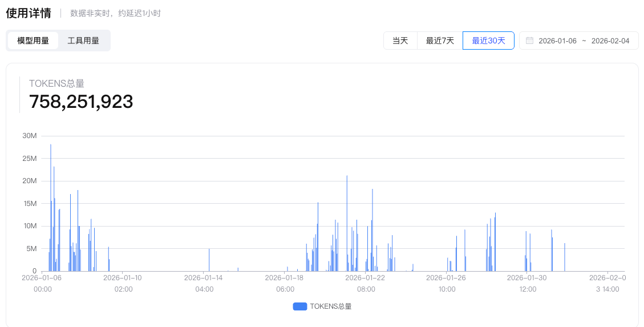The image size is (644, 327).
Task: Click the TOKENS总量 label above the total
Action: [x=56, y=83]
